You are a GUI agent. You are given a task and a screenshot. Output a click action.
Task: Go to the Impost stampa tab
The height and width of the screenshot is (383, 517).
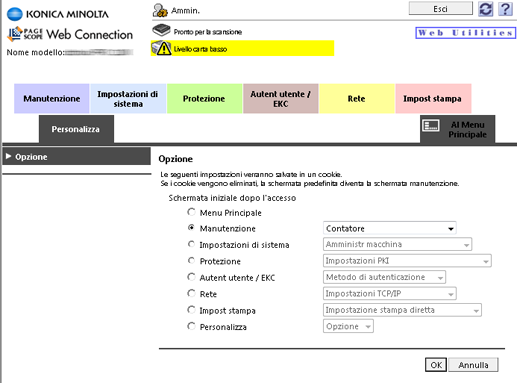[x=433, y=99]
